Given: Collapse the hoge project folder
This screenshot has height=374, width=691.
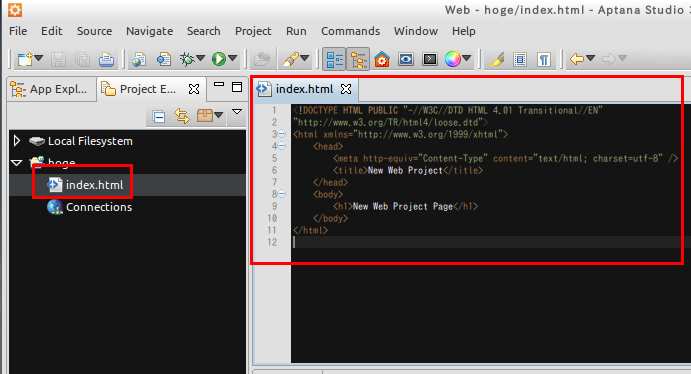Looking at the screenshot, I should coord(17,163).
